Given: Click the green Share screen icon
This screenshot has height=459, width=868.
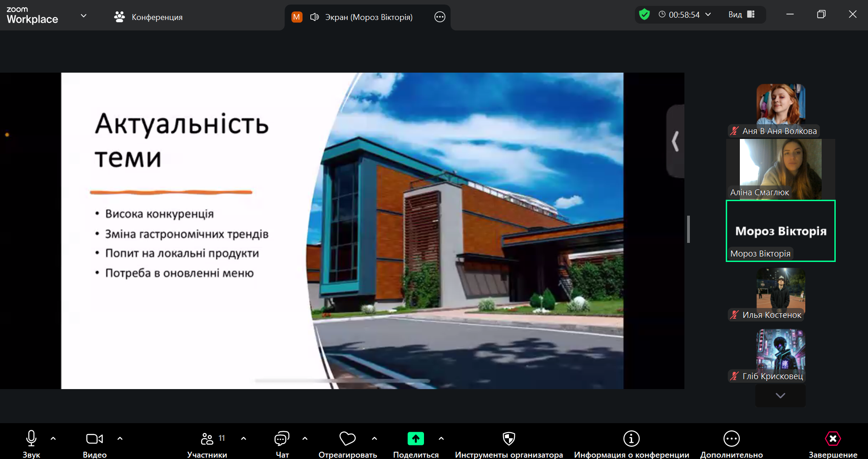Looking at the screenshot, I should point(415,439).
